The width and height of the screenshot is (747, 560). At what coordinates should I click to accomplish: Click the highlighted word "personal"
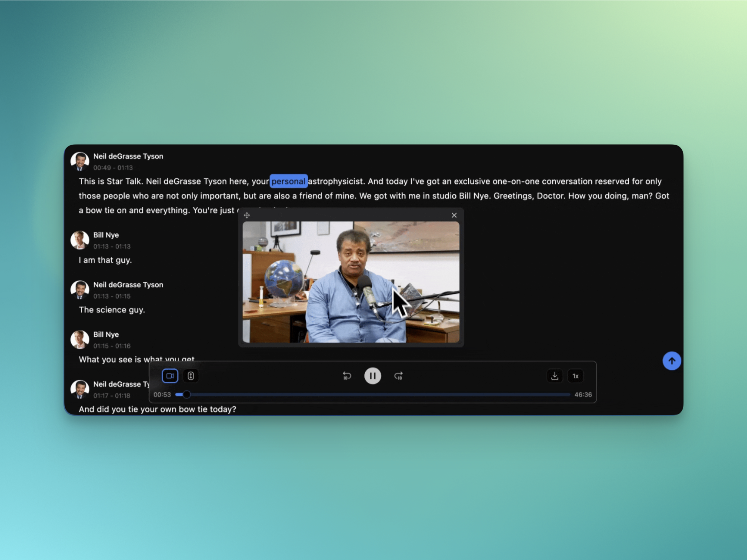coord(288,181)
